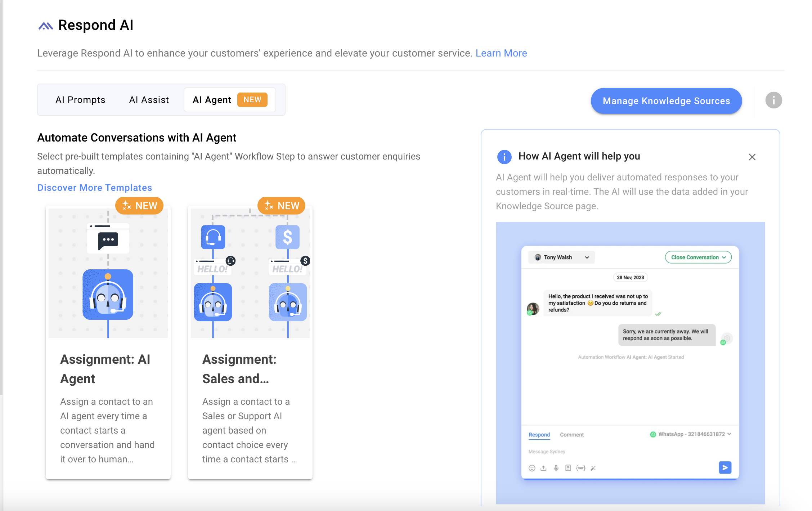Toggle the Comment tab in message preview
812x511 pixels.
tap(571, 435)
